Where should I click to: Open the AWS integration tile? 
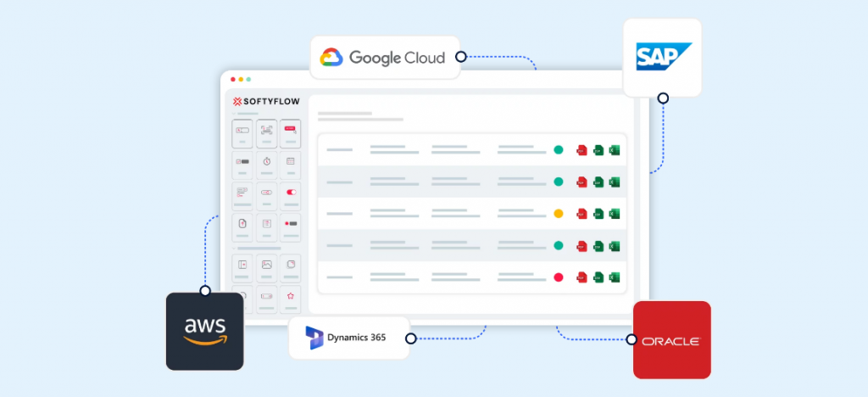[x=204, y=331]
